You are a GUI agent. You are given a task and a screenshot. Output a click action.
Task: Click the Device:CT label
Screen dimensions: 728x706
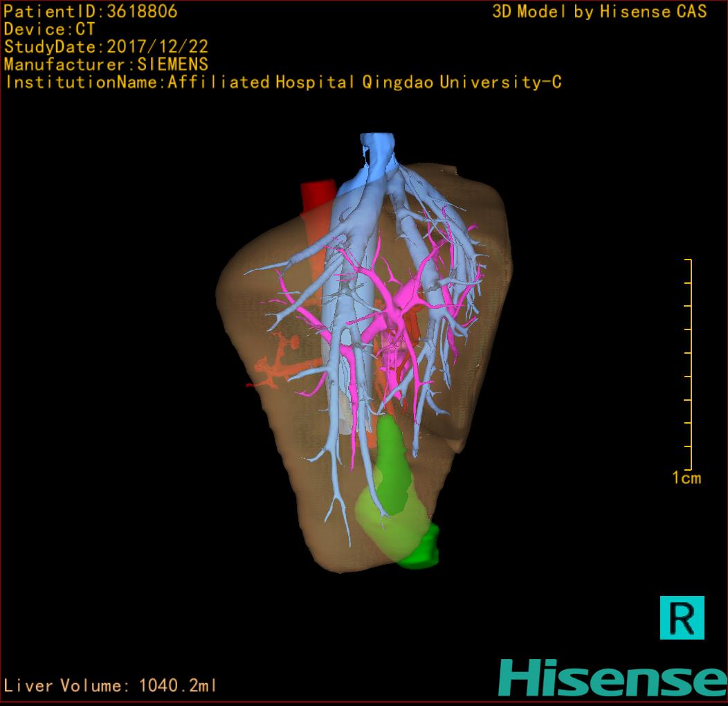49,29
